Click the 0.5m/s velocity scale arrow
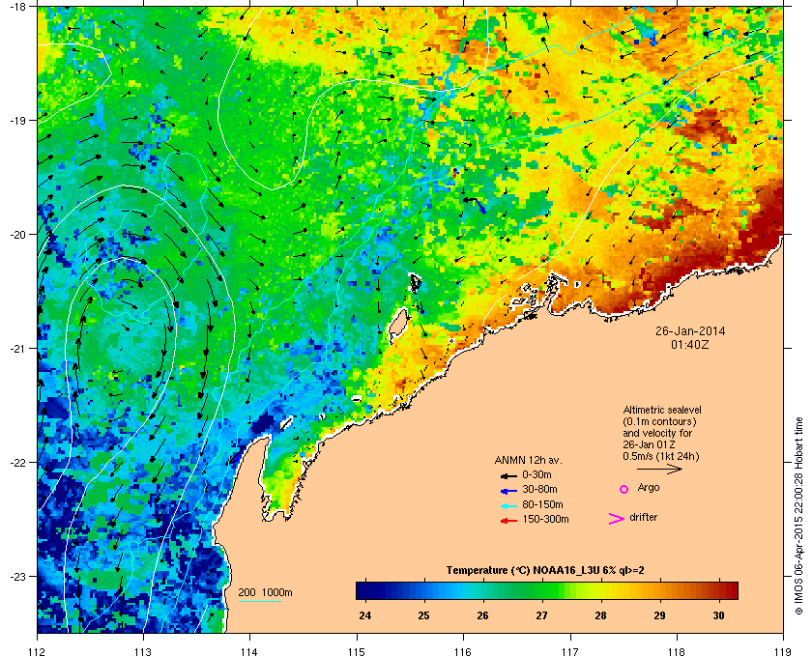 click(x=659, y=470)
